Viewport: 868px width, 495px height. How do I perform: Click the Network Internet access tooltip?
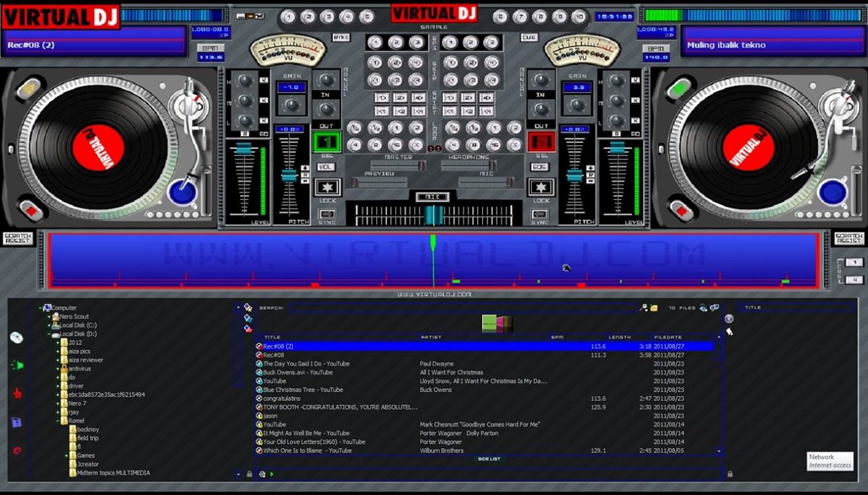(830, 461)
